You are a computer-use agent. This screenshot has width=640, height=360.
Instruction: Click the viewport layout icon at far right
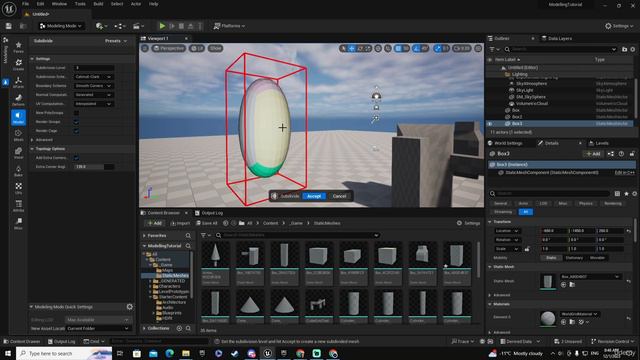click(478, 48)
